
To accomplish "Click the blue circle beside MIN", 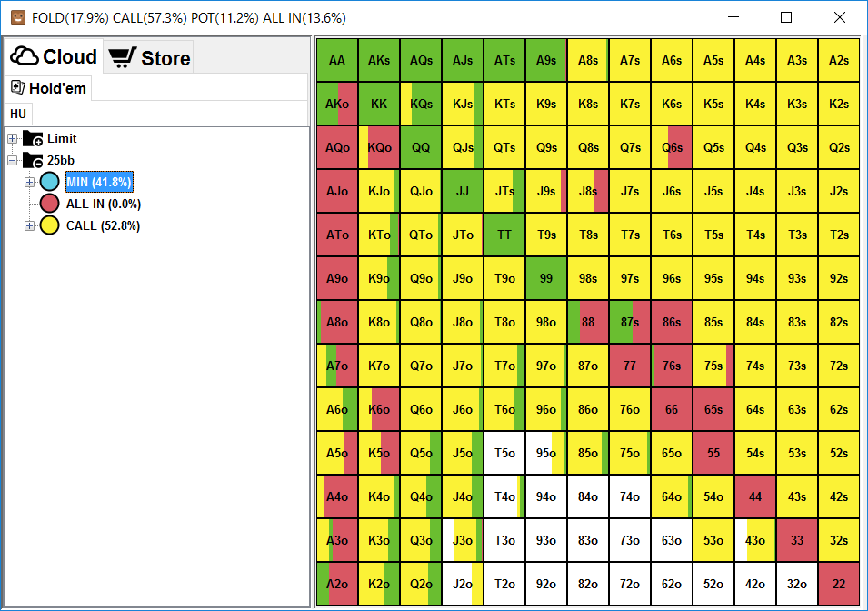I will (49, 182).
